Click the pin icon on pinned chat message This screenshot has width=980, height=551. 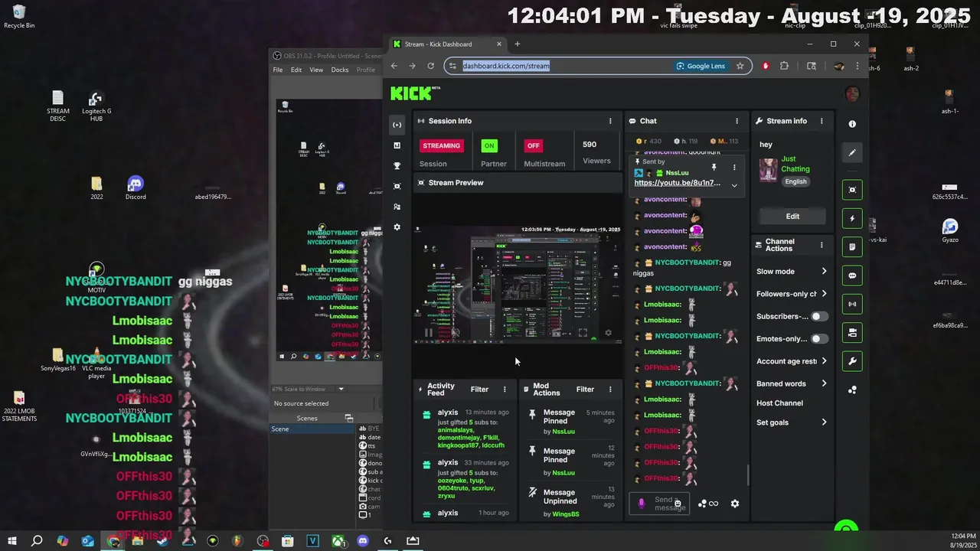[x=714, y=167]
